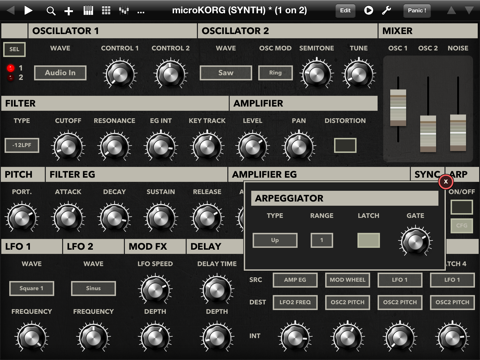Add new item with plus icon
The height and width of the screenshot is (360, 480).
(69, 11)
